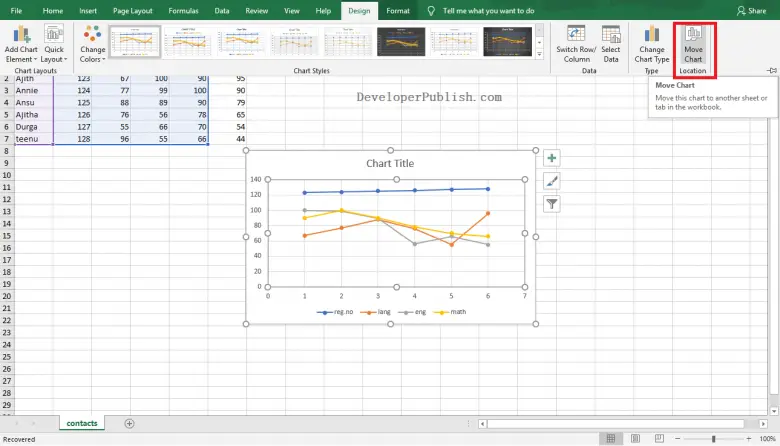Image resolution: width=780 pixels, height=446 pixels.
Task: Click Switch Row/Column button
Action: point(574,46)
